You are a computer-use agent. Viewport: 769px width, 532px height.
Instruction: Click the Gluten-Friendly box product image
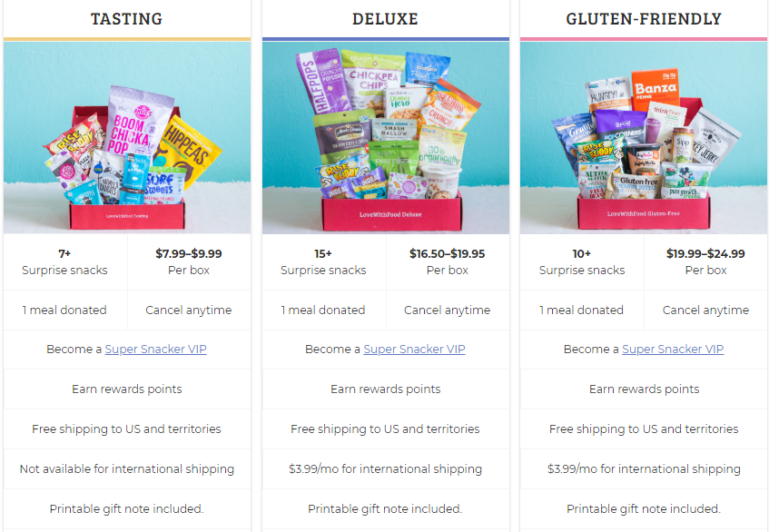pyautogui.click(x=644, y=138)
